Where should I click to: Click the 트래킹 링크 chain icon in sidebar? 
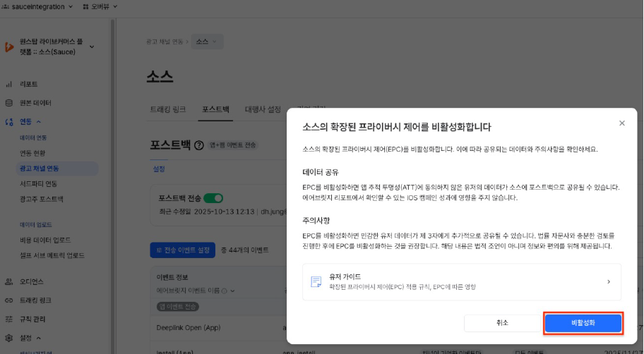(8, 300)
